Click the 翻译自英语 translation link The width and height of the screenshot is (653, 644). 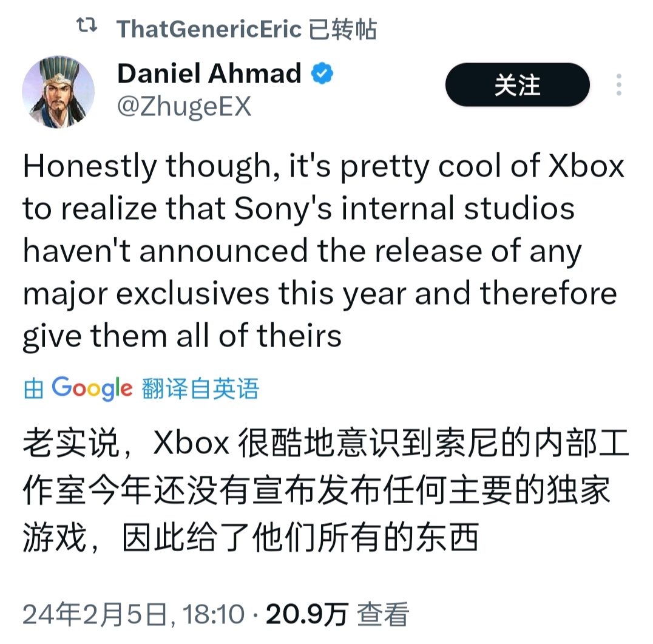200,388
